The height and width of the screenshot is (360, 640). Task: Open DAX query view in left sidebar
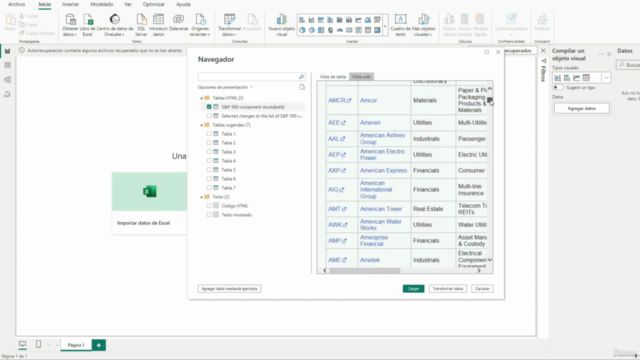pyautogui.click(x=7, y=94)
